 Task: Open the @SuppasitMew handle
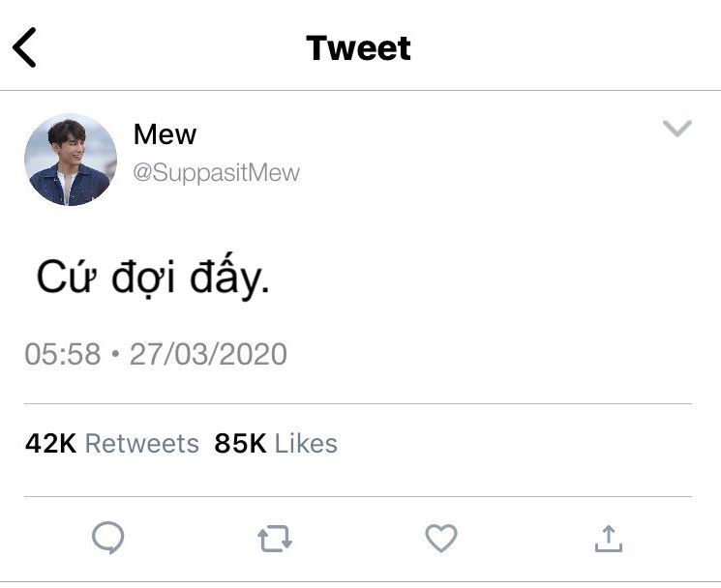(x=216, y=173)
